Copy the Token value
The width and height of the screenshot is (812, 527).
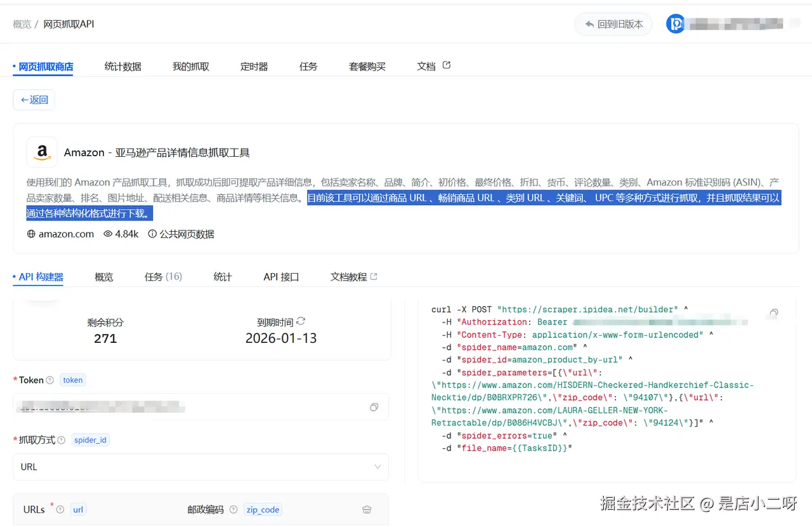[x=374, y=407]
